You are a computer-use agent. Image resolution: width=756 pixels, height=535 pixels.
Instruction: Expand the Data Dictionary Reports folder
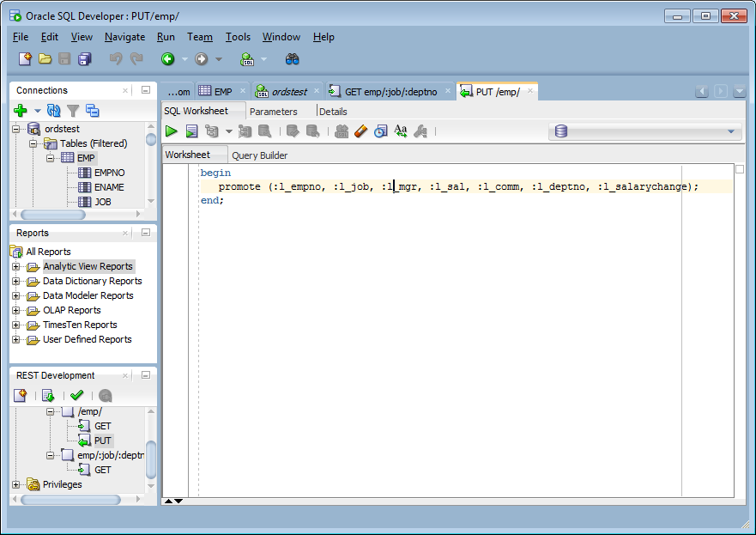(16, 281)
